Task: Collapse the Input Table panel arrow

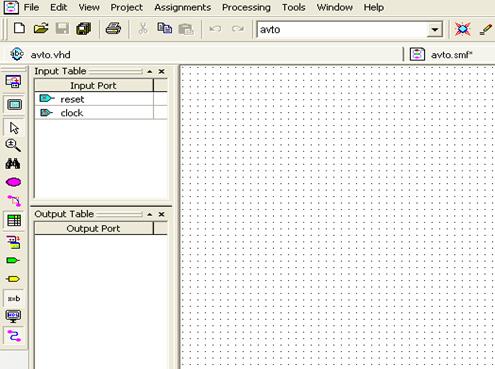Action: point(150,71)
